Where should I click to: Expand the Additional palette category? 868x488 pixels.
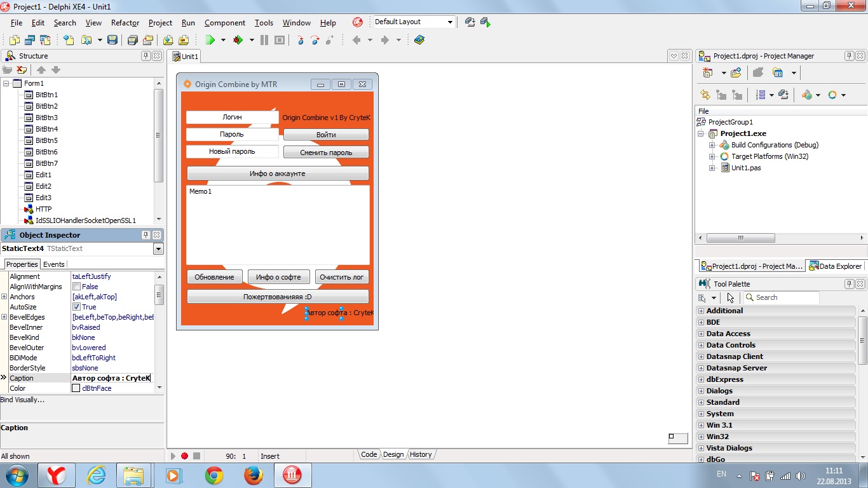(702, 311)
